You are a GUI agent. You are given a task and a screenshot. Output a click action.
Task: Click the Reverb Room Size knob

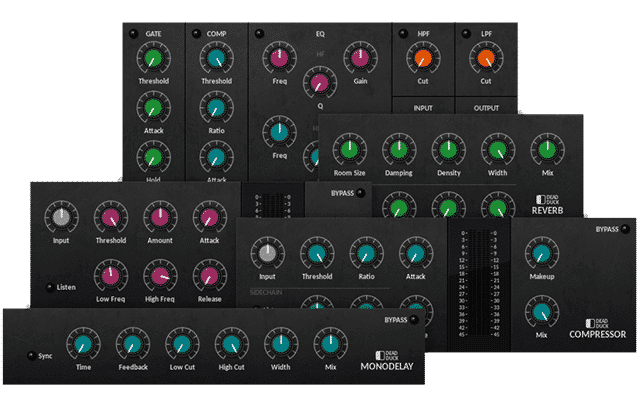pos(349,150)
